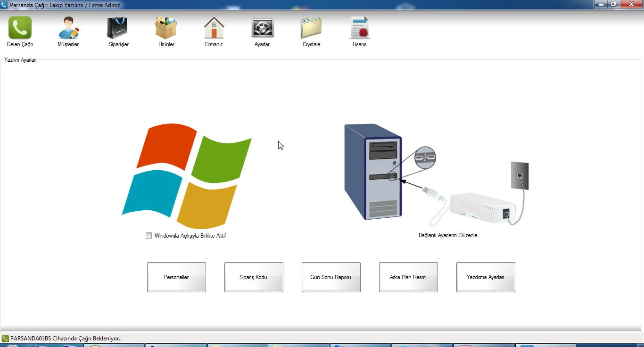Open the Siparişler shopping bag icon
644x347 pixels.
pos(117,28)
